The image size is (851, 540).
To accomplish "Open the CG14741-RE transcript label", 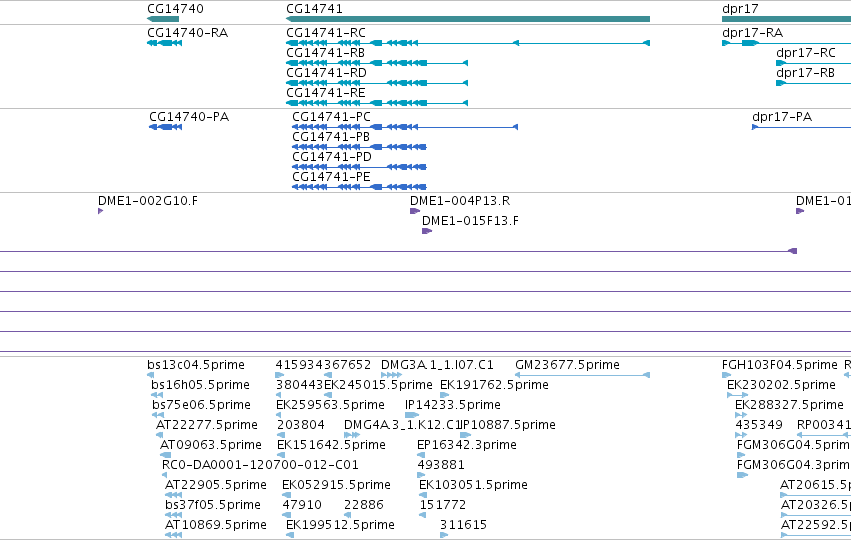I will (326, 93).
